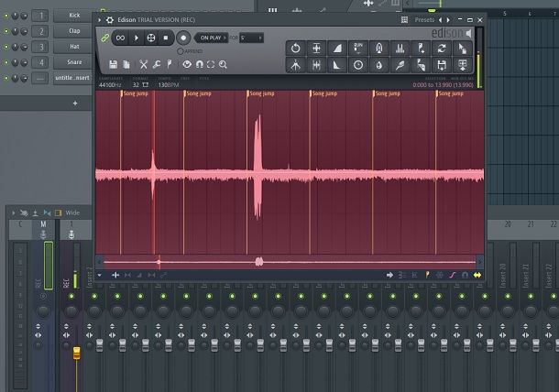Toggle Edison slave-to-host link icon

[104, 38]
